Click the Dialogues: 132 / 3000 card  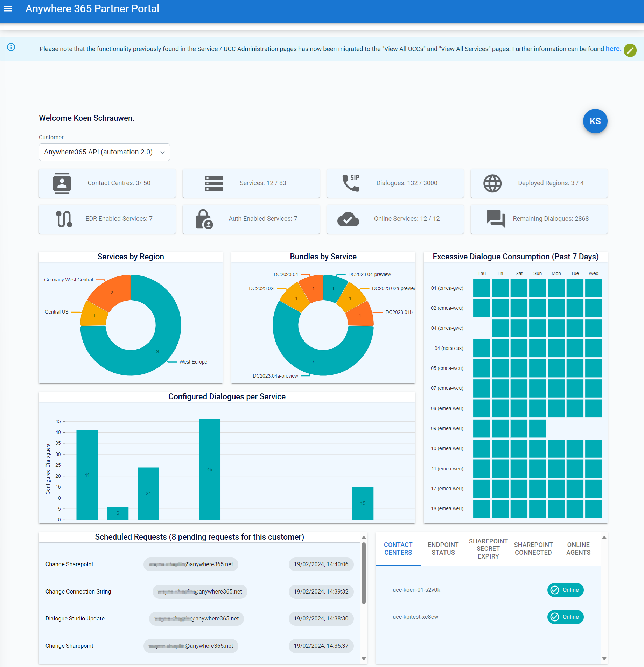click(x=395, y=183)
